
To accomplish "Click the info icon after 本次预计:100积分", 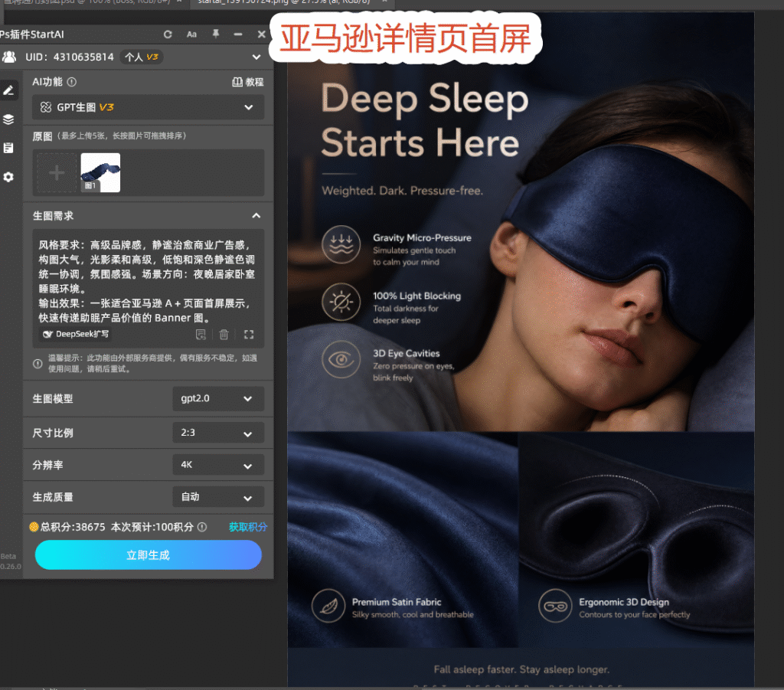I will [x=202, y=527].
